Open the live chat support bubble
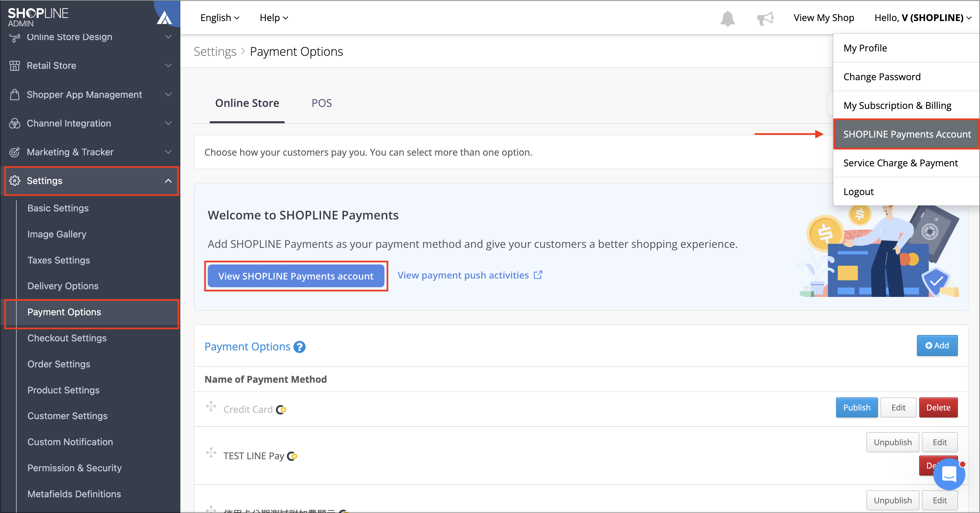 (x=949, y=474)
